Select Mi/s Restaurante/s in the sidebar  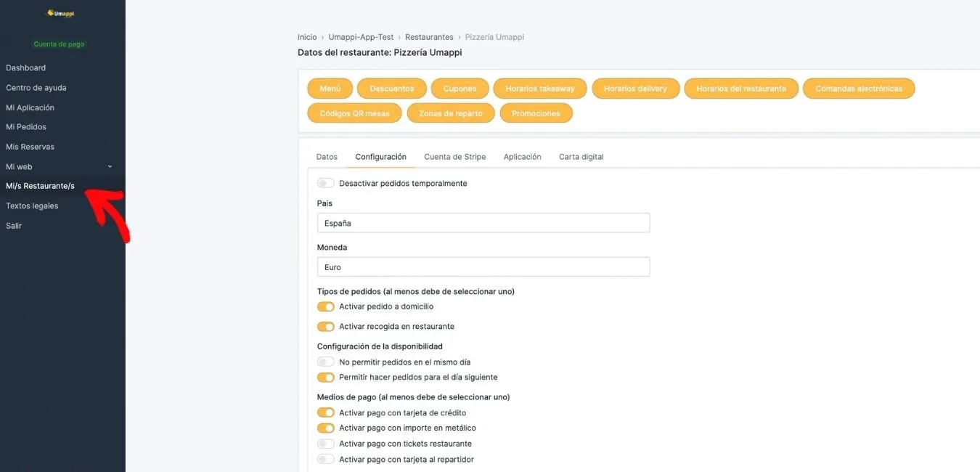click(40, 186)
